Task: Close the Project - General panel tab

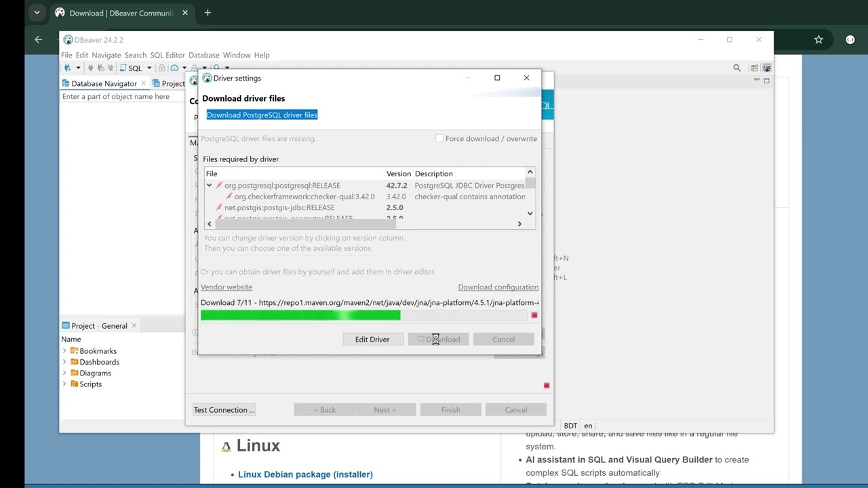Action: point(134,325)
